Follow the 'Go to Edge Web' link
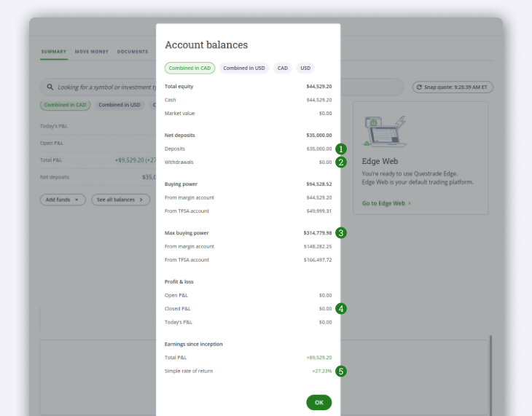The height and width of the screenshot is (416, 532). (386, 203)
